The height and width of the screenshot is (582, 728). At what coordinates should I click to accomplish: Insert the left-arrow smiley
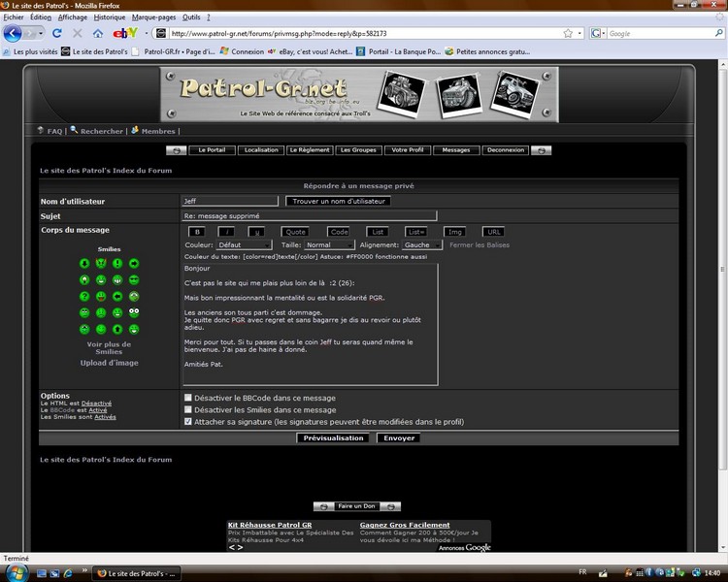(x=117, y=296)
